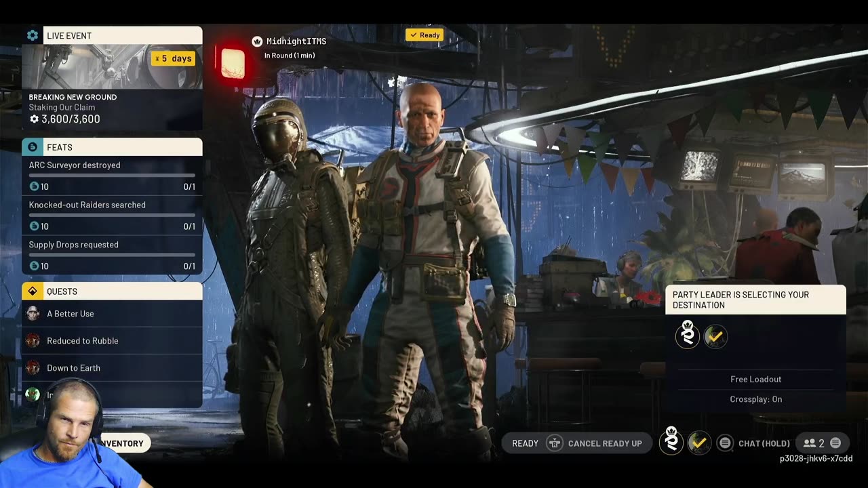Click the snake emblem in bottom bar
The width and height of the screenshot is (868, 488).
[x=671, y=442]
